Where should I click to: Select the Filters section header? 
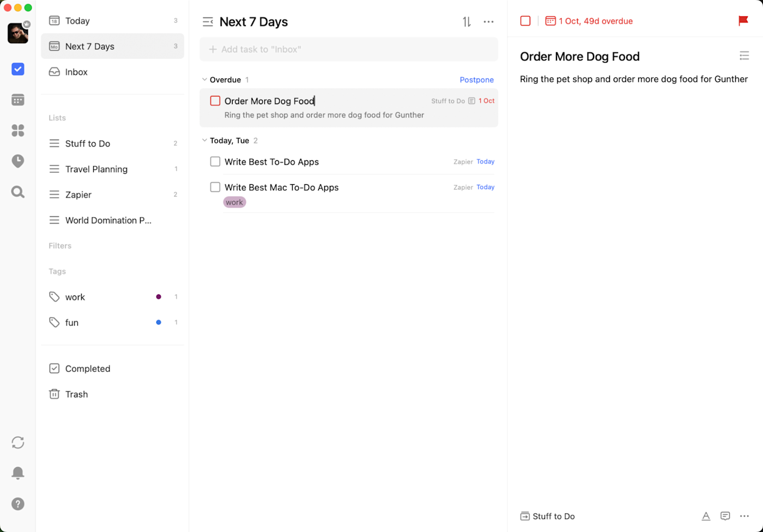60,246
